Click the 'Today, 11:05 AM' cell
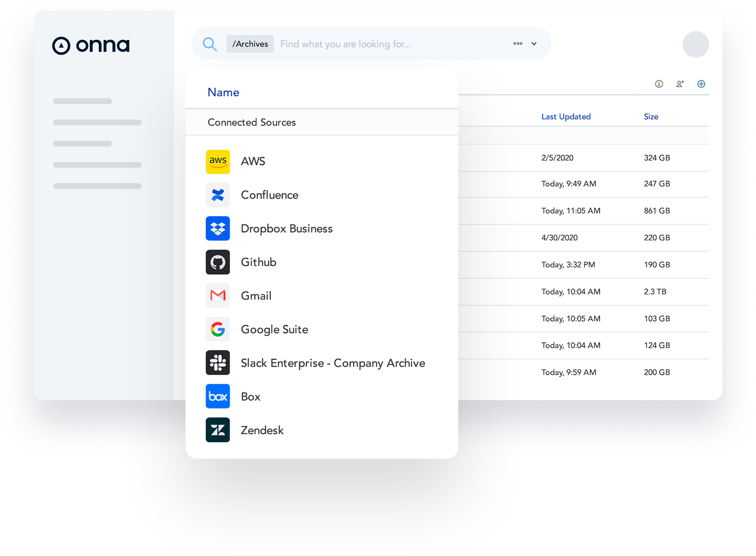Screen dimensions: 756x556 571,211
